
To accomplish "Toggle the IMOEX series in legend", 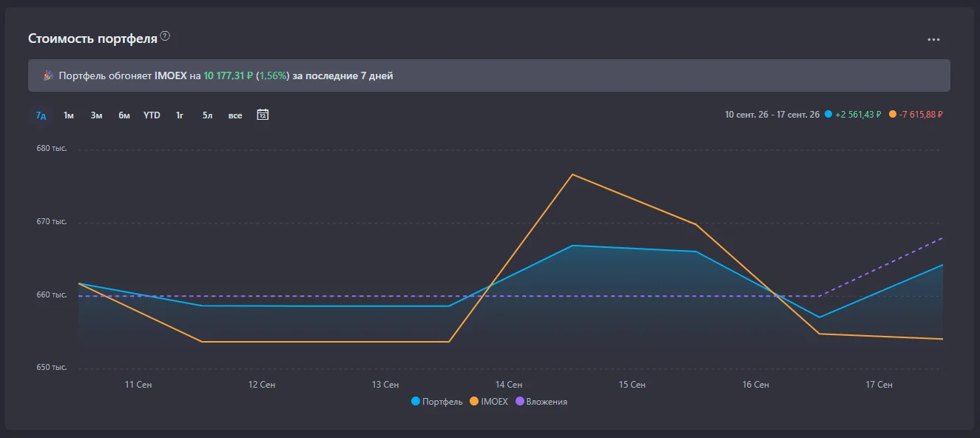I will [489, 402].
